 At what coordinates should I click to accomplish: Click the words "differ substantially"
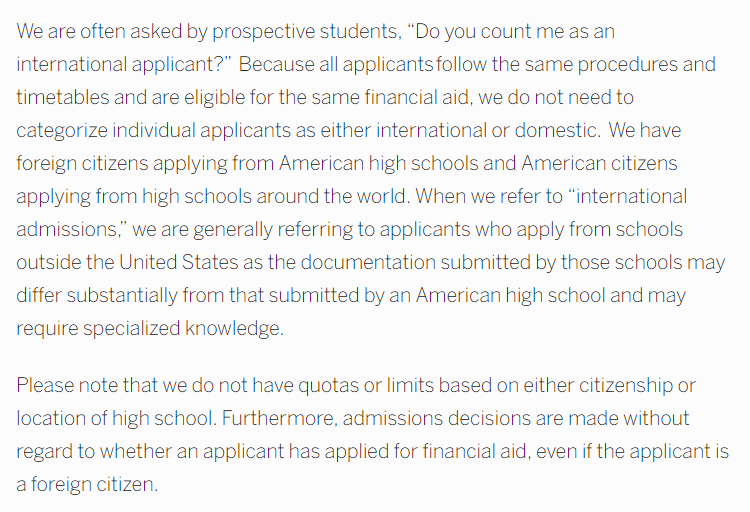[x=97, y=296]
